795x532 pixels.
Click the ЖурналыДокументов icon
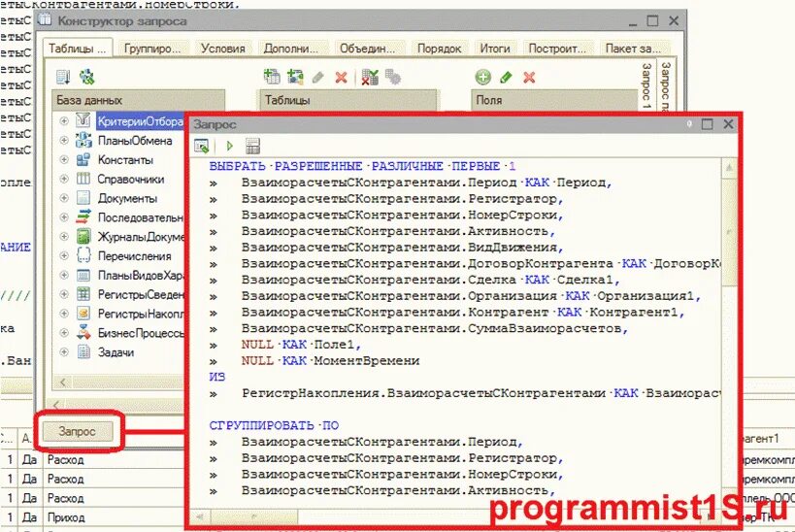point(83,236)
